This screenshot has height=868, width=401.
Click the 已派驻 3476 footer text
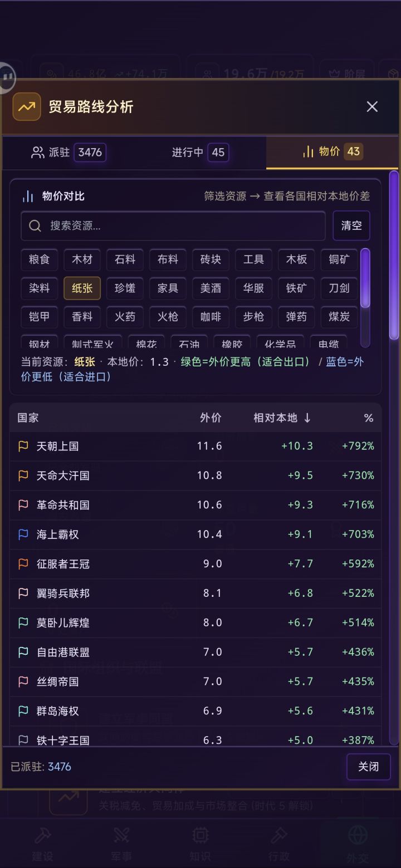(x=41, y=767)
